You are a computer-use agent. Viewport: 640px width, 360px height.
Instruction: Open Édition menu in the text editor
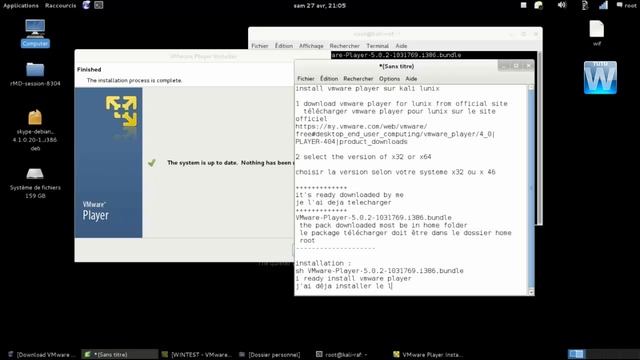[x=329, y=78]
